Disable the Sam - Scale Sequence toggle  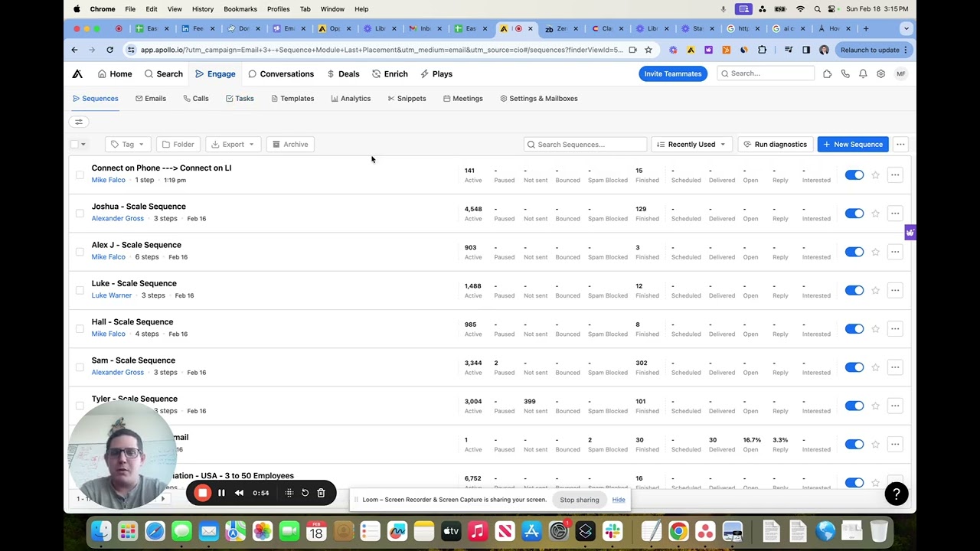(854, 367)
